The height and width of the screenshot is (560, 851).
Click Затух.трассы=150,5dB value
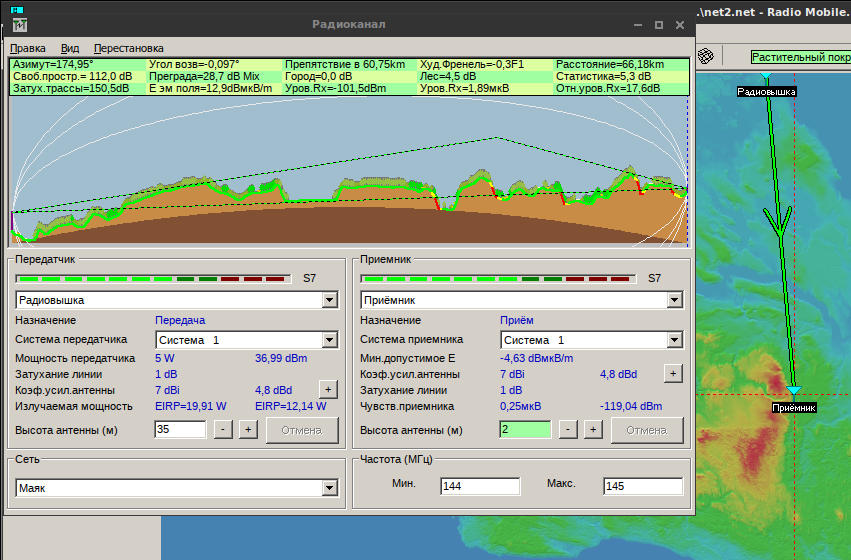(71, 88)
